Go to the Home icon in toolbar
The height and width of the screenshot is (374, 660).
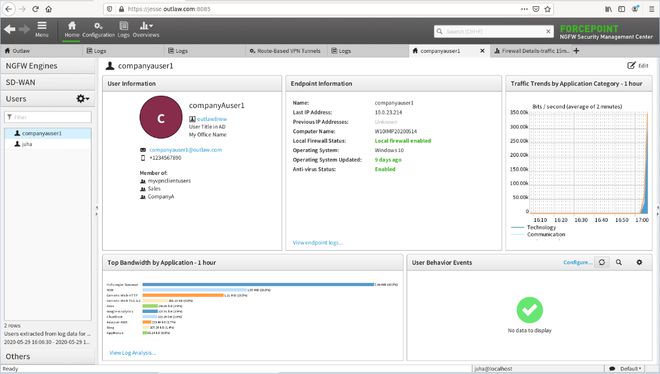click(72, 26)
